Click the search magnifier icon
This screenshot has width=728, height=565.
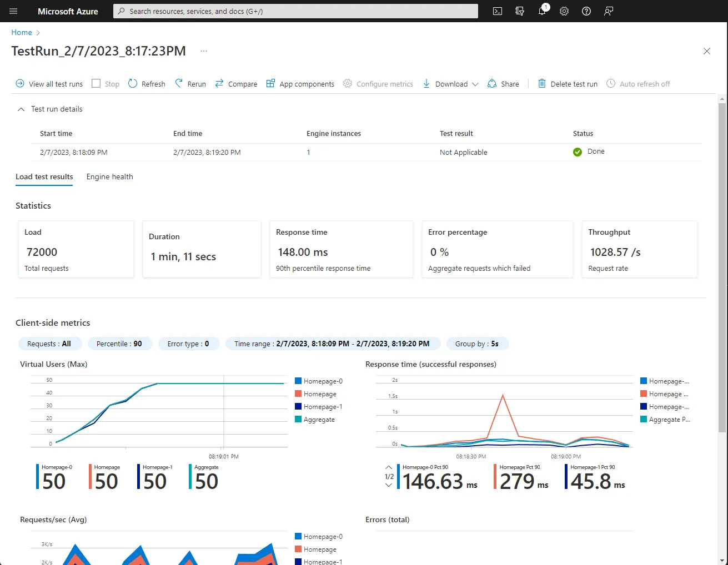[x=122, y=11]
